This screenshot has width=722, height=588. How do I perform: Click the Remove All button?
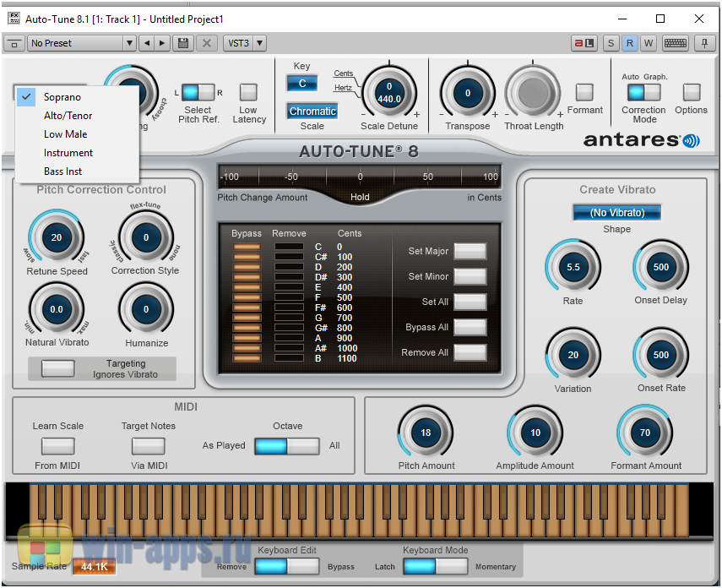tap(470, 352)
